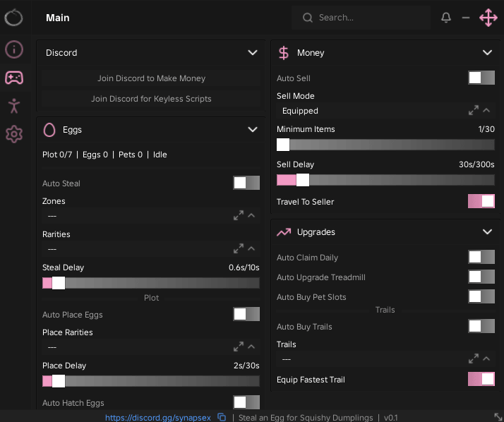Open the discord.gg/synapsex link

tap(158, 418)
